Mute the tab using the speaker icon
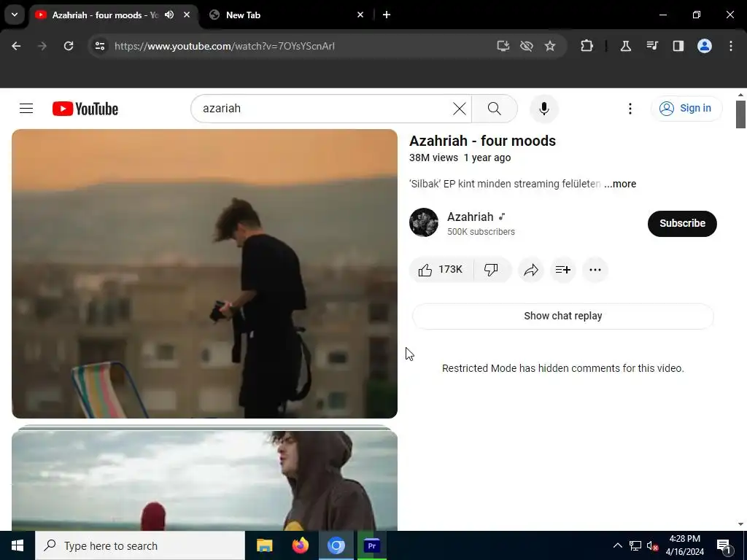The width and height of the screenshot is (747, 560). [169, 15]
